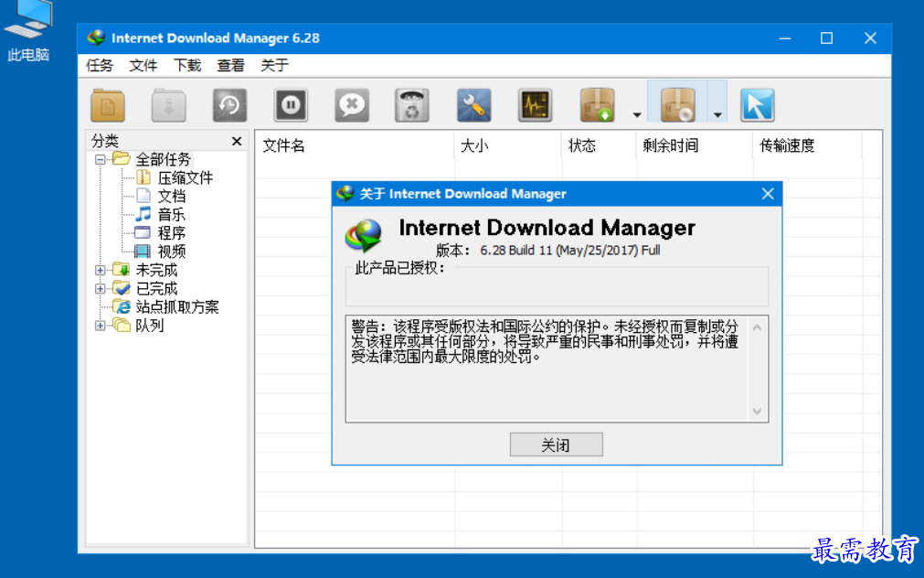This screenshot has height=578, width=924.
Task: Open the 下载 menu
Action: (187, 66)
